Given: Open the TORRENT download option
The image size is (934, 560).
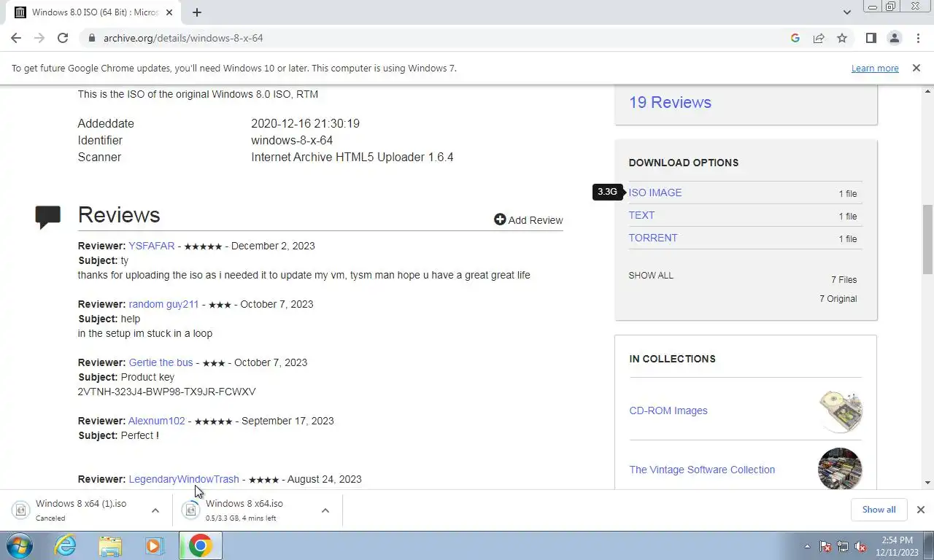Looking at the screenshot, I should pos(653,238).
